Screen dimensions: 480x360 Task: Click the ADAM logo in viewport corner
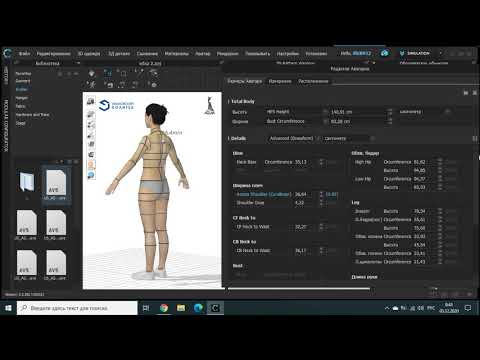(x=210, y=106)
